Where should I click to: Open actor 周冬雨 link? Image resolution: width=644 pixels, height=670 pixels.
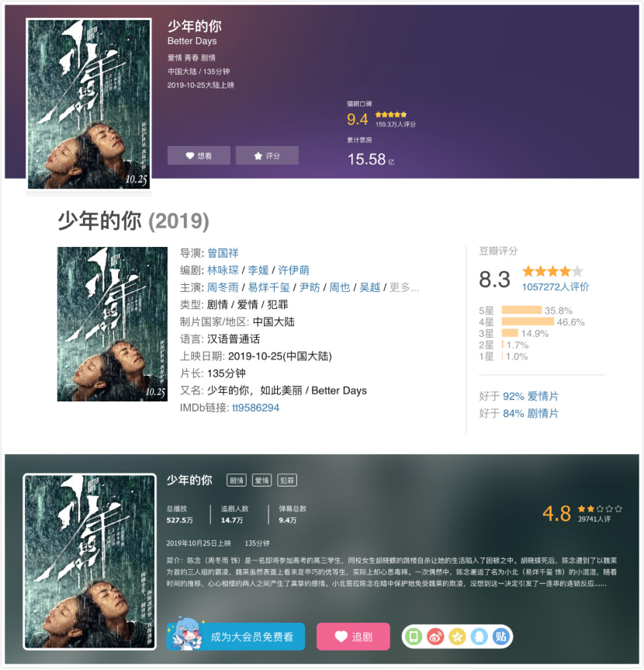pyautogui.click(x=223, y=287)
